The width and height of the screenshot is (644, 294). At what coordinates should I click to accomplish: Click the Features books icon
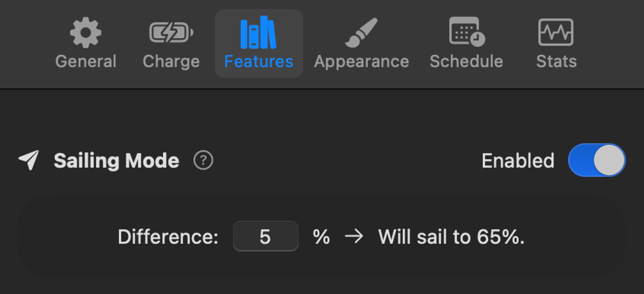[x=258, y=33]
